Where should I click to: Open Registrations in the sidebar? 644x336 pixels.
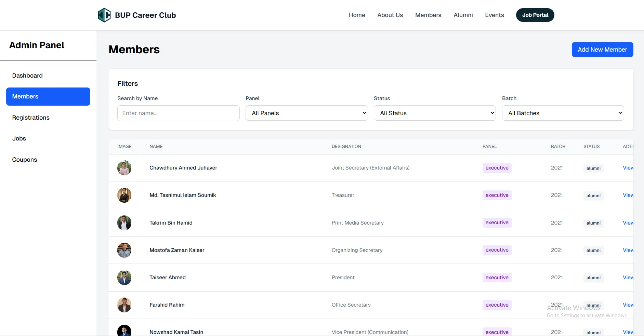pyautogui.click(x=31, y=118)
